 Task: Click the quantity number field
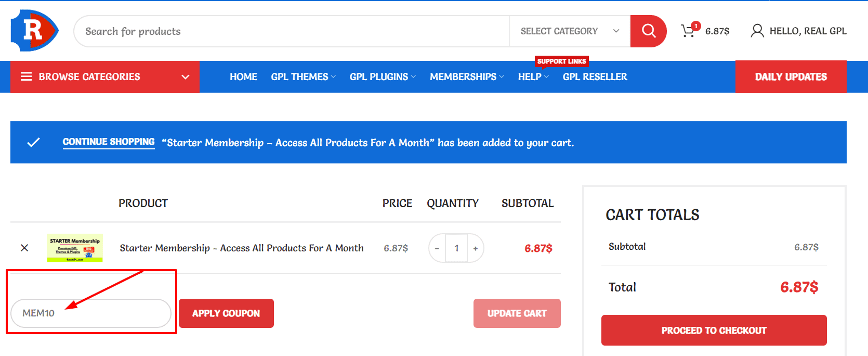[456, 248]
